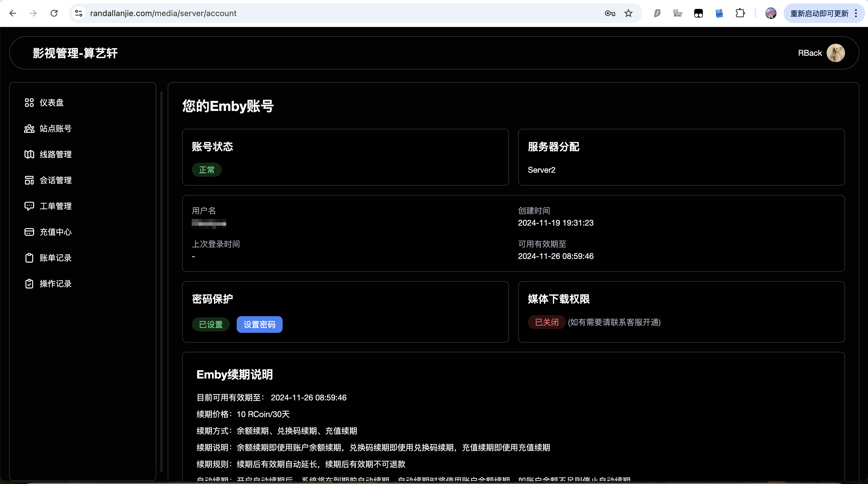Screen dimensions: 868x484
Task: Click the clipboard icon beside 账单记录
Action: click(x=29, y=258)
